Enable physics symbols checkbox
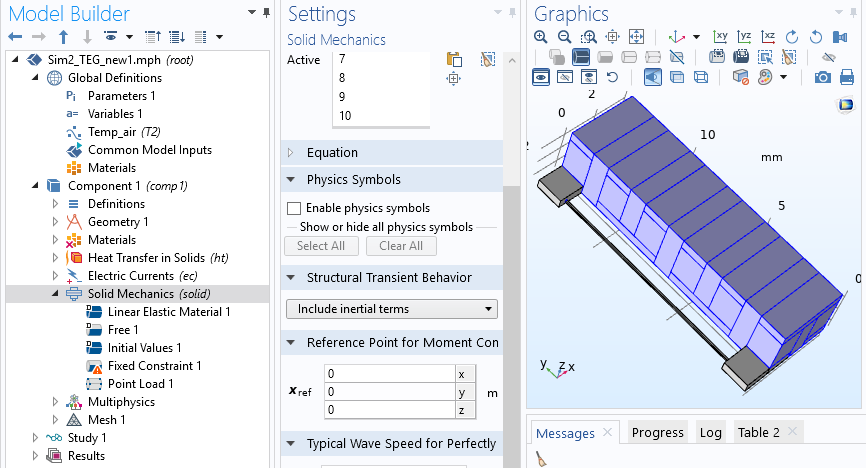Screen dimensions: 866x468 click(294, 208)
